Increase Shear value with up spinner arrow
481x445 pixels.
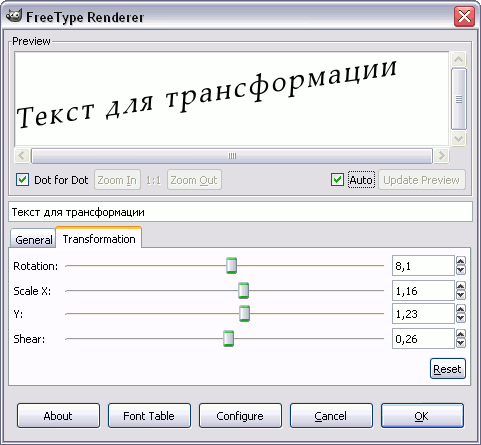click(x=461, y=334)
